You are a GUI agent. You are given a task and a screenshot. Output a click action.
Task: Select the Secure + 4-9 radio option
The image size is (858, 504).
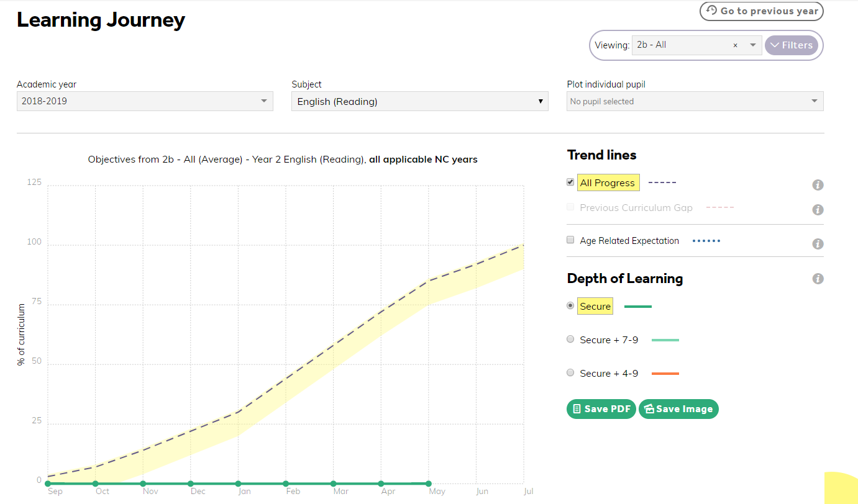coord(570,372)
